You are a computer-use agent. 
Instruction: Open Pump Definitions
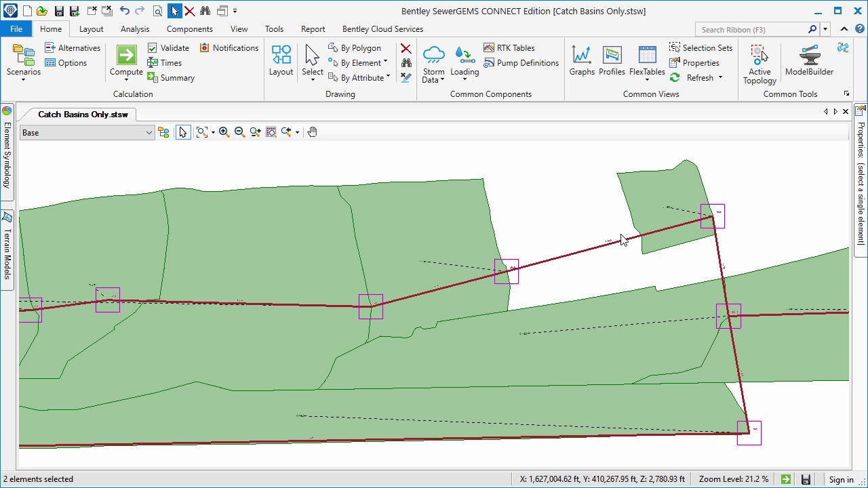[521, 63]
